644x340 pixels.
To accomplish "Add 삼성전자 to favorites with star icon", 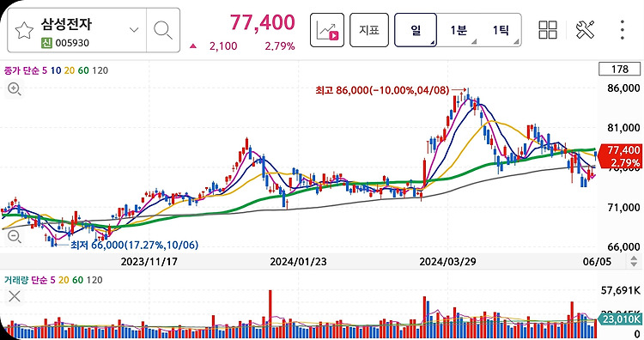I will [x=24, y=31].
